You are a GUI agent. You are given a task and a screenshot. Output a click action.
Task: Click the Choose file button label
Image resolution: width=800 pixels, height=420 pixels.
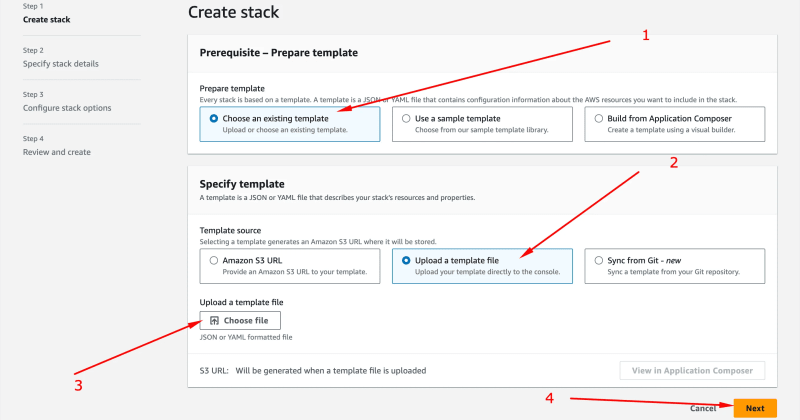point(246,321)
